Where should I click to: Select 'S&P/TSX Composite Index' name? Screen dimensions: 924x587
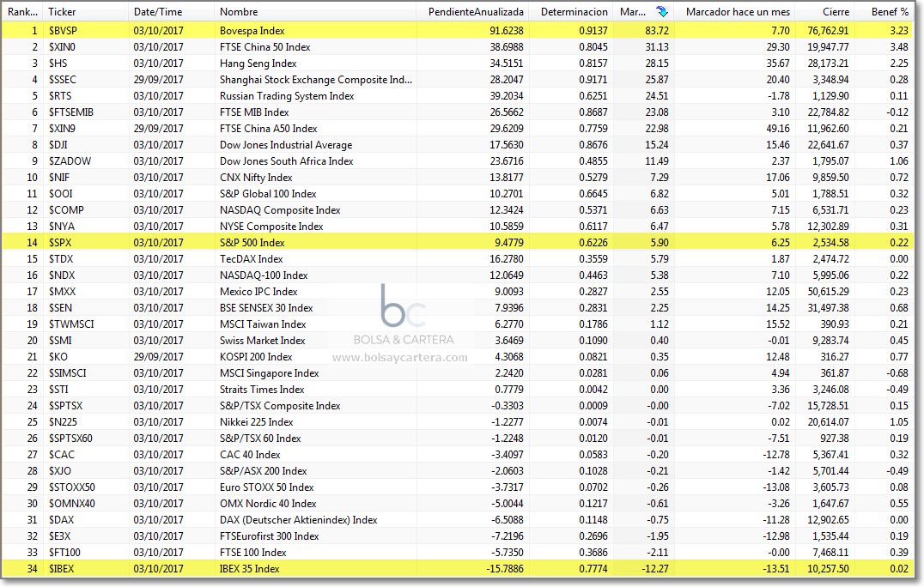pyautogui.click(x=281, y=406)
